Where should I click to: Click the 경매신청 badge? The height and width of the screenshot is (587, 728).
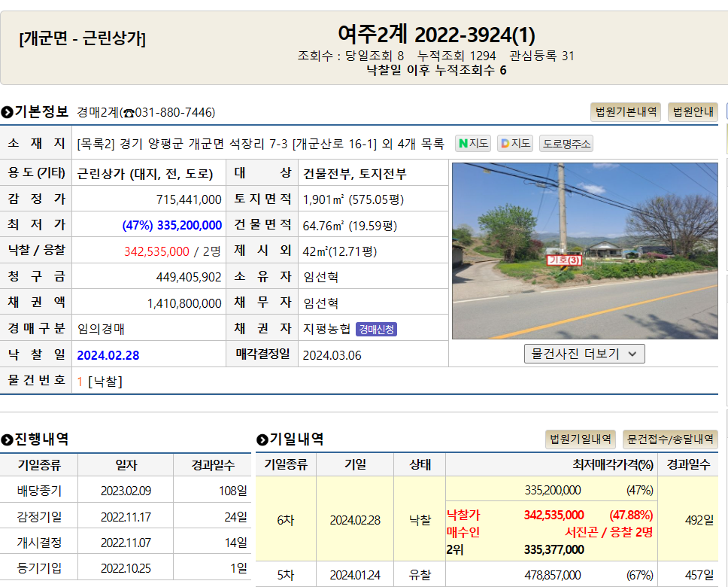[x=376, y=329]
